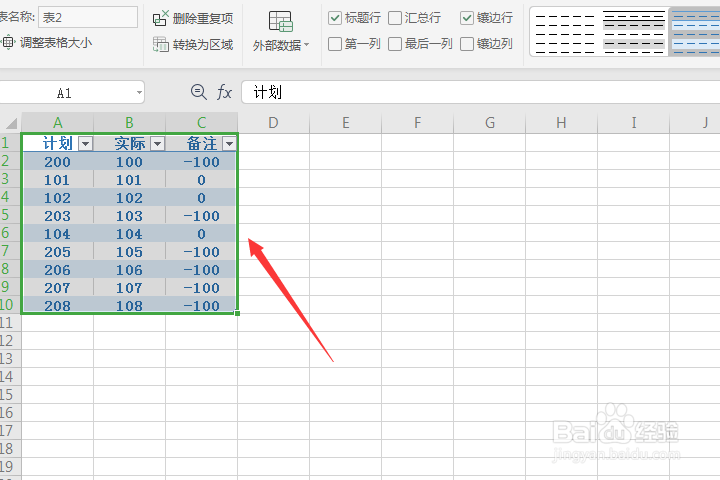Click the 转换为区域 button label
Image resolution: width=720 pixels, height=480 pixels.
202,45
